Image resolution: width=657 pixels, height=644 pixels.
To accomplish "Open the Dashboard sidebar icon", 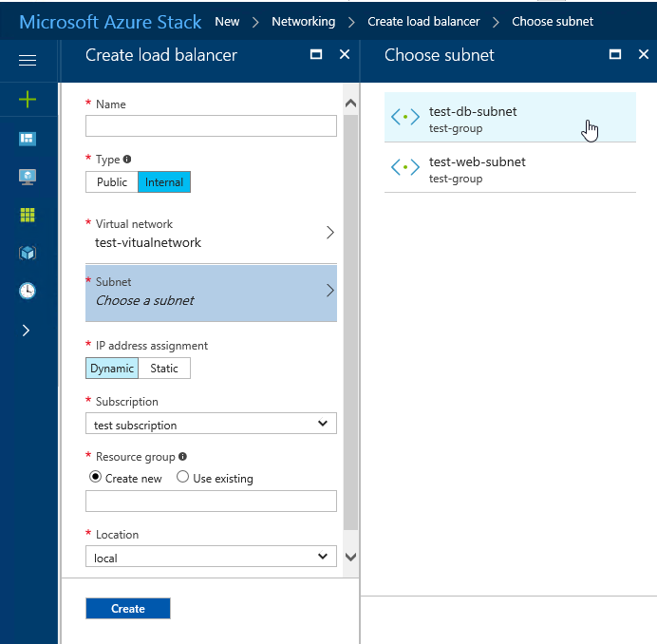I will click(28, 139).
